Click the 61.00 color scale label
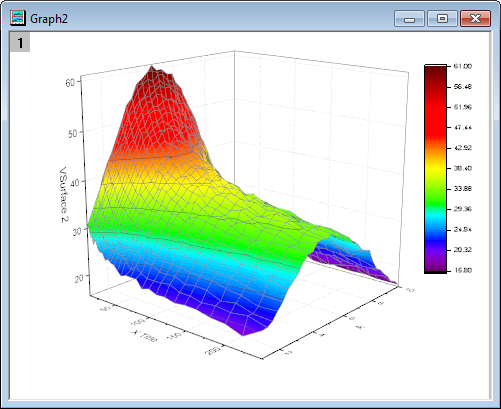The height and width of the screenshot is (409, 501). pyautogui.click(x=463, y=66)
